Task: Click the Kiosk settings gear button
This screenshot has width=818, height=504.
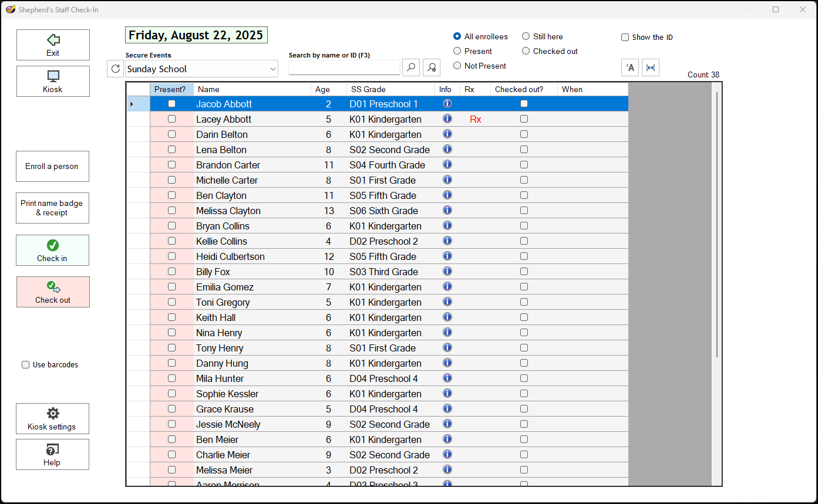Action: [53, 418]
